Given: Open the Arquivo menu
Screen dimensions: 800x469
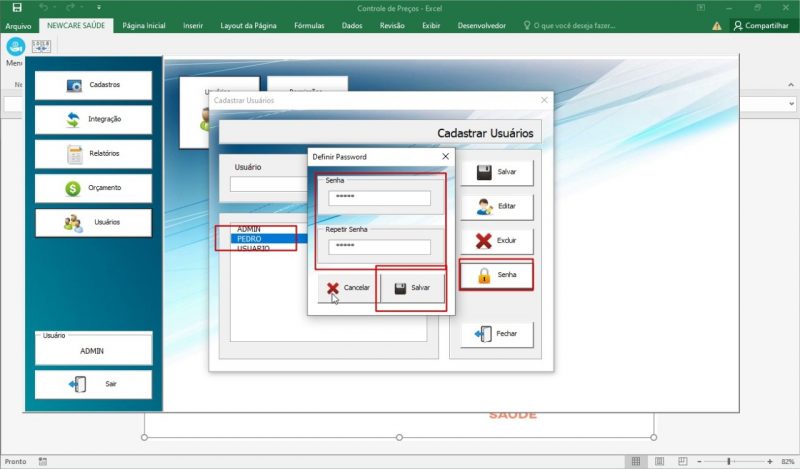Looking at the screenshot, I should [18, 25].
